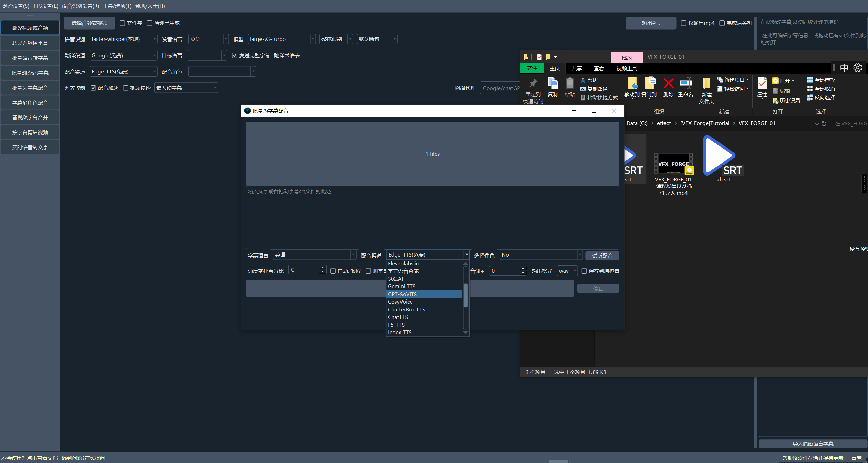
Task: Click the Copy icon in ribbon
Action: click(x=552, y=84)
